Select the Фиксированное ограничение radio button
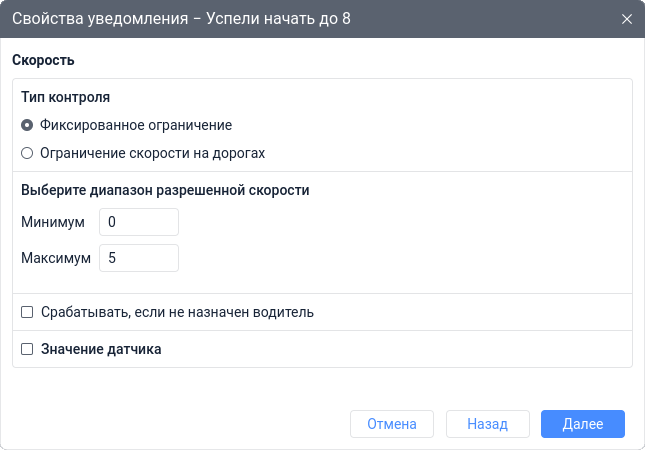 coord(27,126)
